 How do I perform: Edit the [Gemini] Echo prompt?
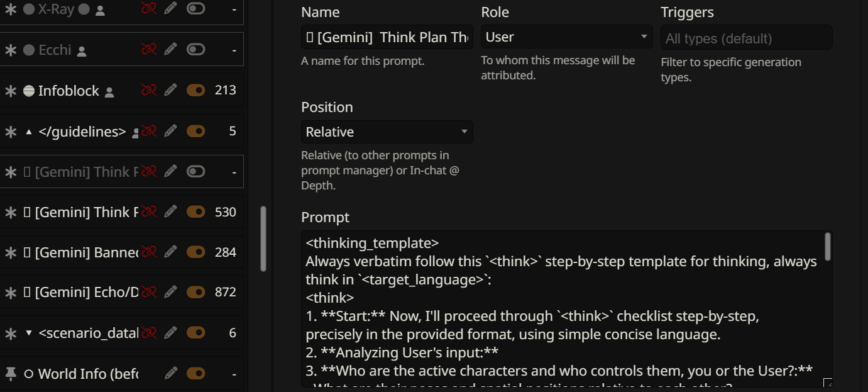[170, 292]
